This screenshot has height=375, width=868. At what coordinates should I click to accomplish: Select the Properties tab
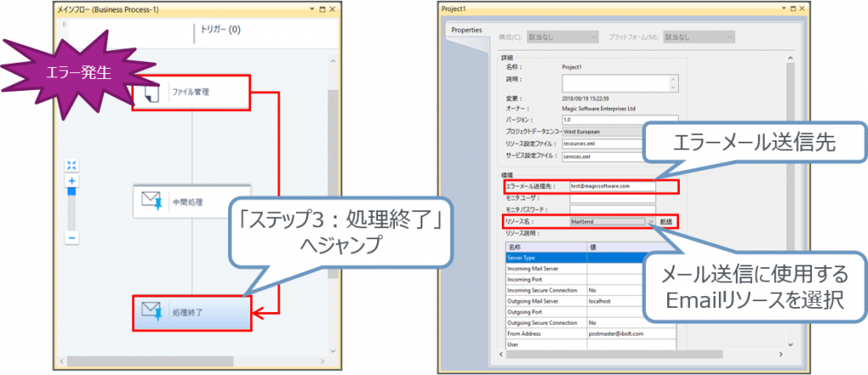(466, 30)
